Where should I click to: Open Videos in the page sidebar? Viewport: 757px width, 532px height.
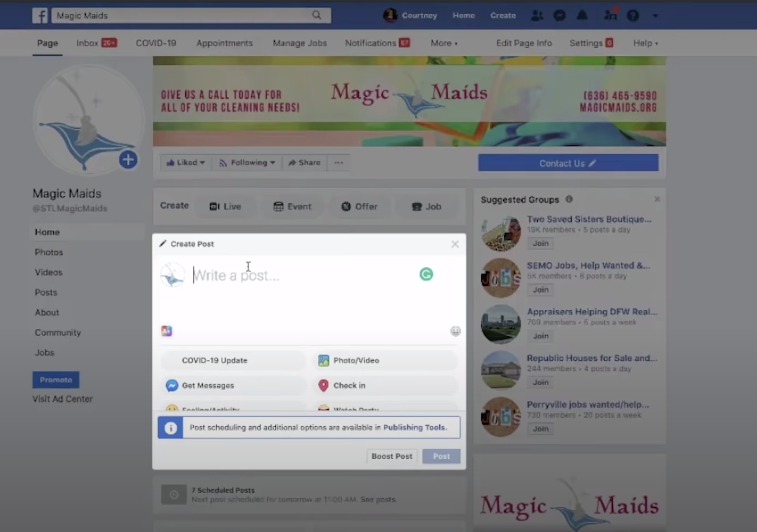[49, 272]
